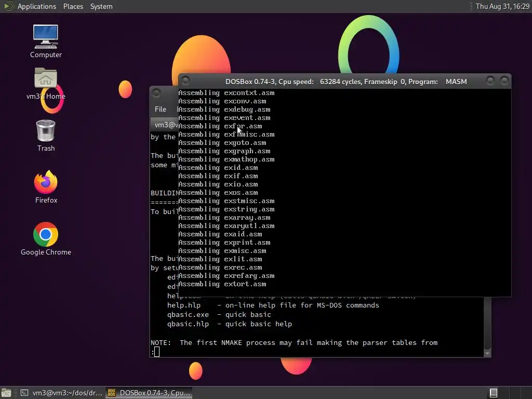
Task: Click 'Assembling exarray.asm' line in DOSBox
Action: 224,218
